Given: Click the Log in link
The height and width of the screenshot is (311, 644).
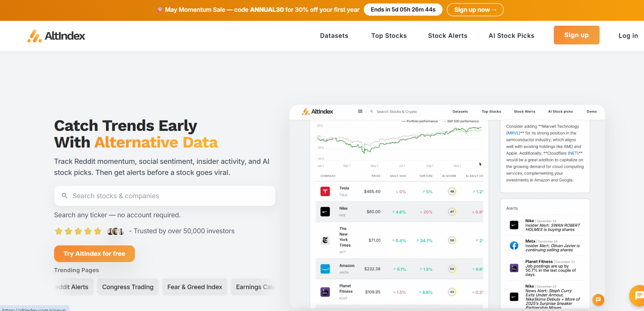Looking at the screenshot, I should click(628, 36).
